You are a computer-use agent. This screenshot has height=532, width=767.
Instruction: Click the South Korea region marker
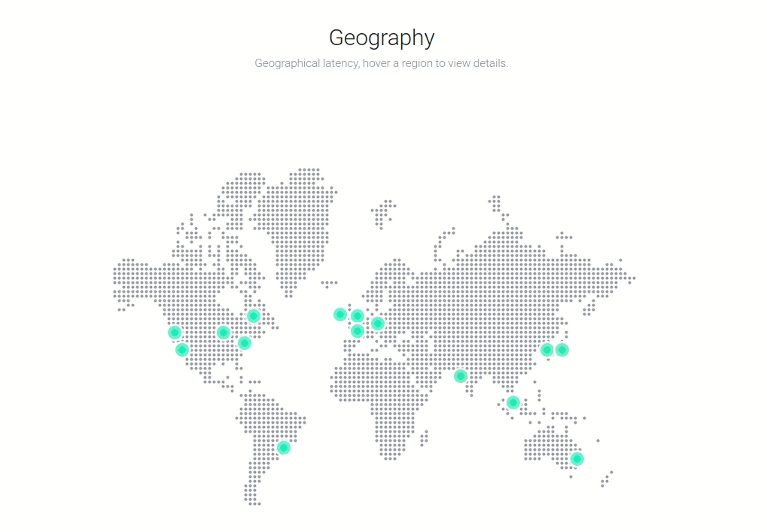tap(546, 348)
